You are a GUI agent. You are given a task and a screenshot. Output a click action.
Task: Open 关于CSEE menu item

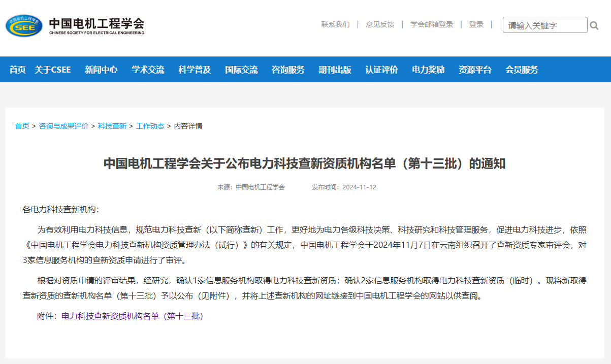click(53, 70)
